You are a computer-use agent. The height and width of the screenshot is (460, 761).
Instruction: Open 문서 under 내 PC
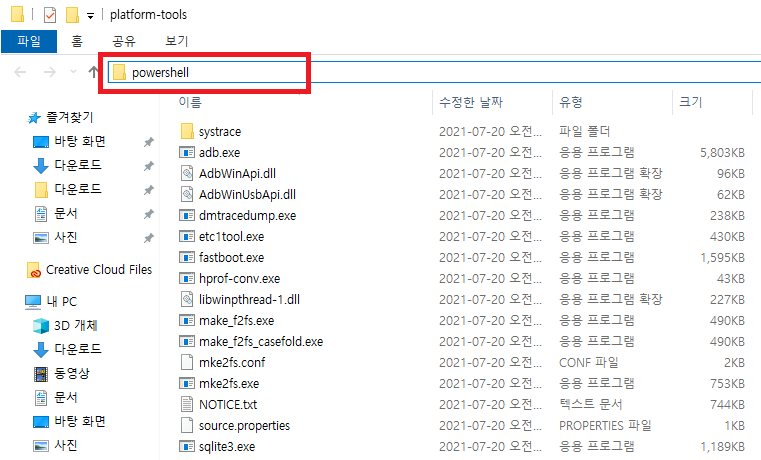point(66,397)
